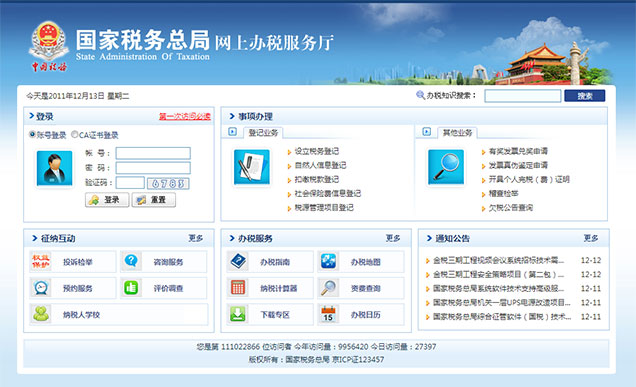Select the 账号登录 radio option
This screenshot has height=387, width=636.
32,134
